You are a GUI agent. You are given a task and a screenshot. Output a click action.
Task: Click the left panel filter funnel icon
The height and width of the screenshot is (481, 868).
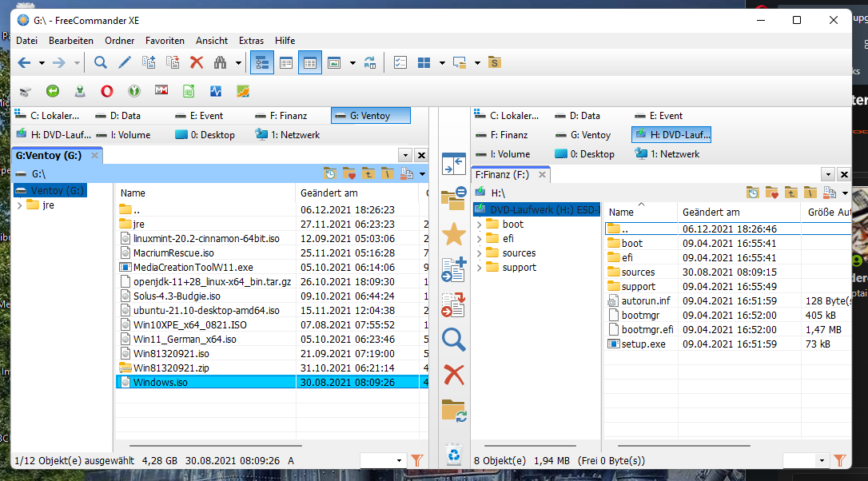click(417, 460)
